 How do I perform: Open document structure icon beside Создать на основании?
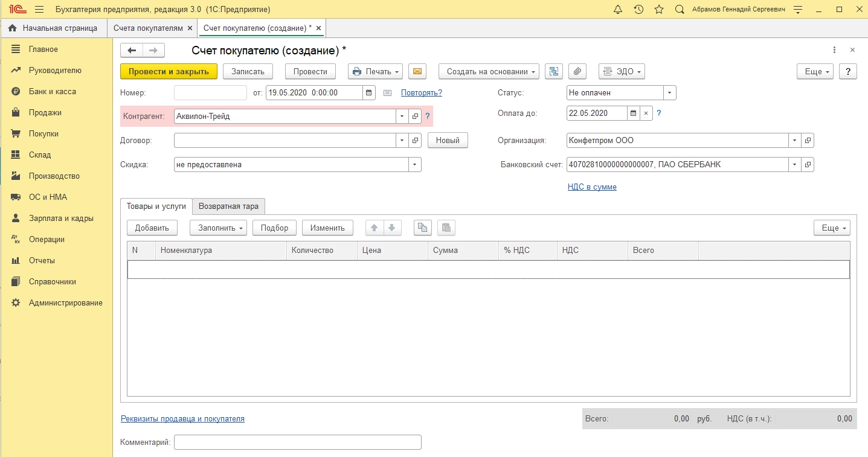click(553, 71)
